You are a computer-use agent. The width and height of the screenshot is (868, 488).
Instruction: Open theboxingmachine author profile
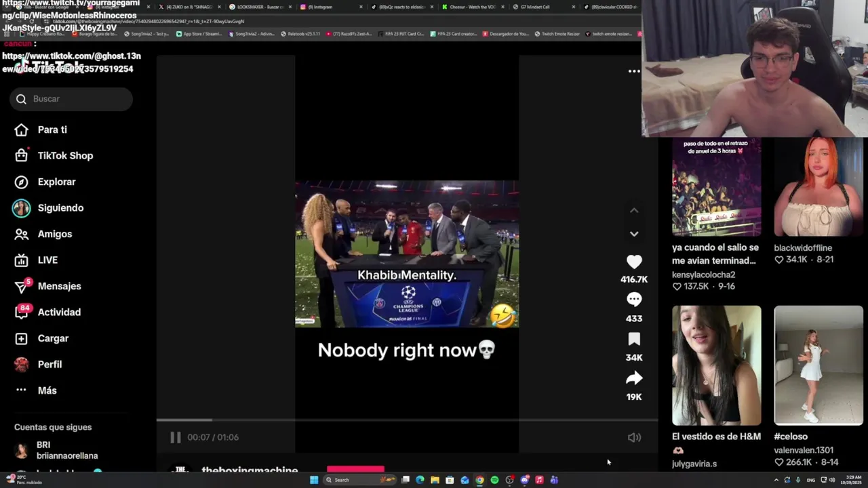point(250,470)
